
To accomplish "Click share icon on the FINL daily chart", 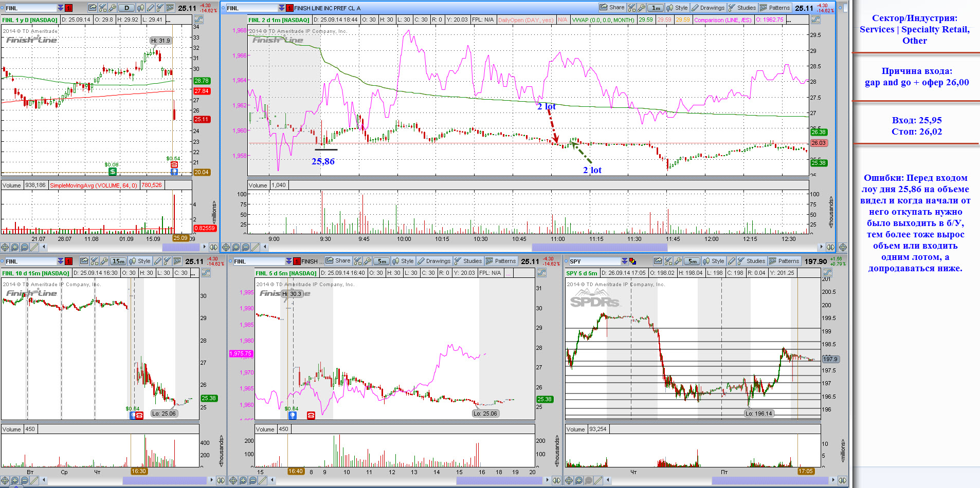I will click(93, 8).
